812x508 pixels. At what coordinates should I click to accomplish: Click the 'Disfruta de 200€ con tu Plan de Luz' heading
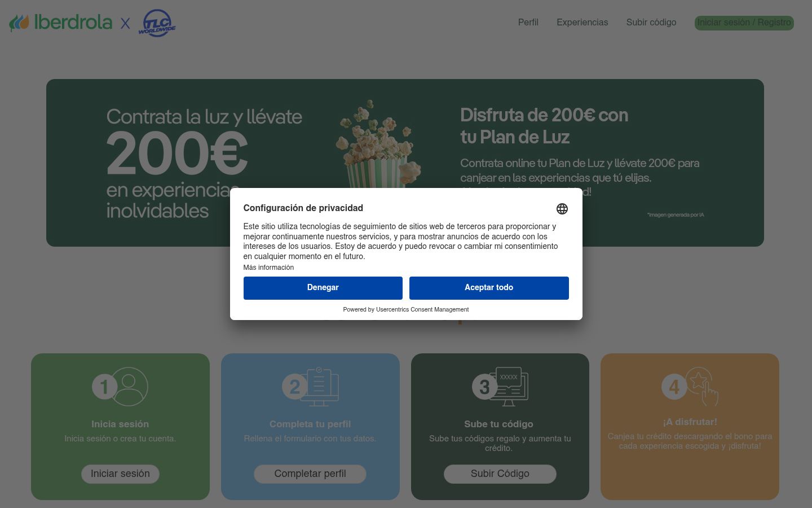pos(544,126)
